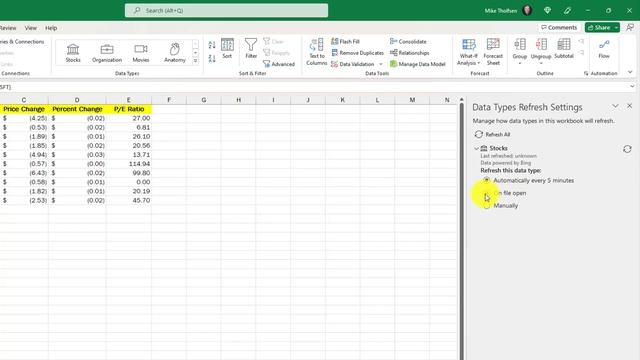Screen dimensions: 640x360
Task: Collapse the ribbon
Action: tap(630, 72)
